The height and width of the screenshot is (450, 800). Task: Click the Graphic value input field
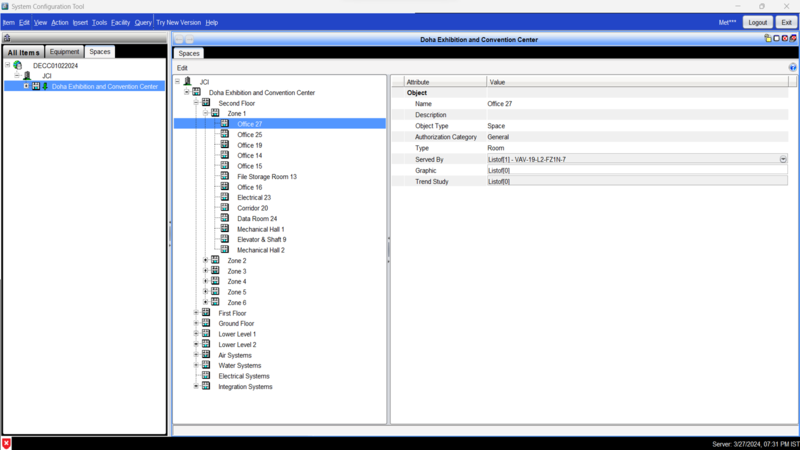(x=636, y=171)
